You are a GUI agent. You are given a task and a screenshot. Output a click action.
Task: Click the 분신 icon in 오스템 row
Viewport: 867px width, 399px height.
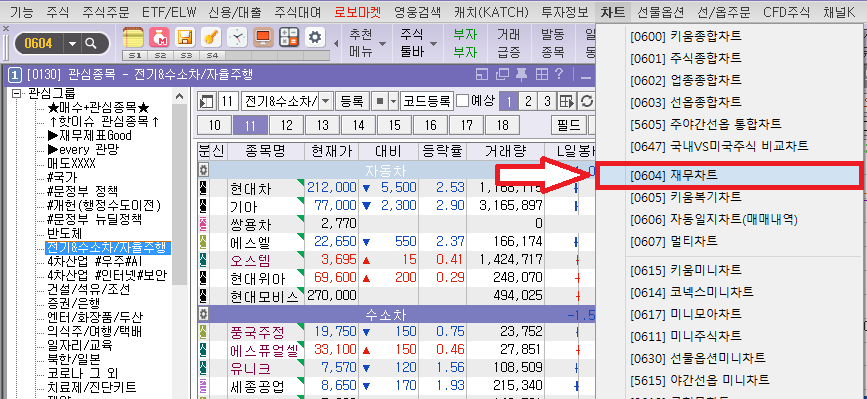tap(203, 260)
